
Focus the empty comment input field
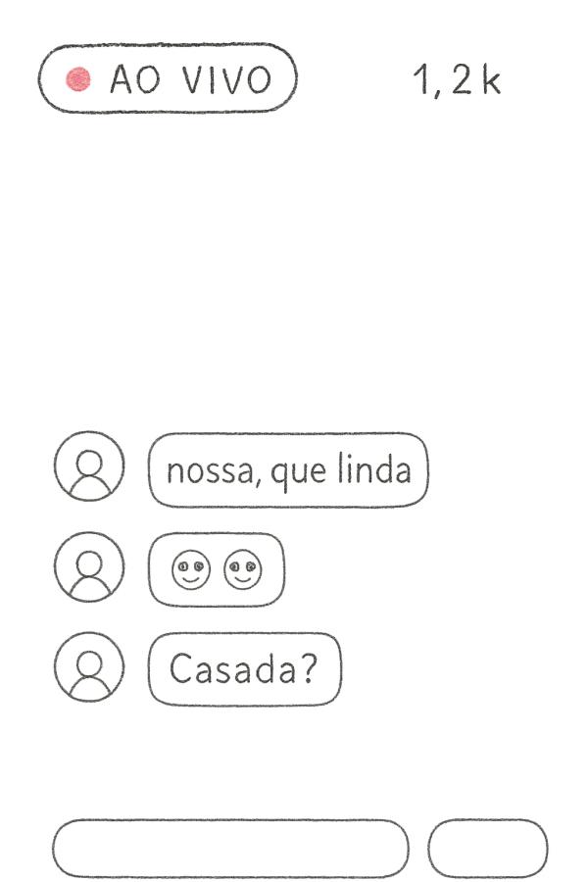point(230,849)
